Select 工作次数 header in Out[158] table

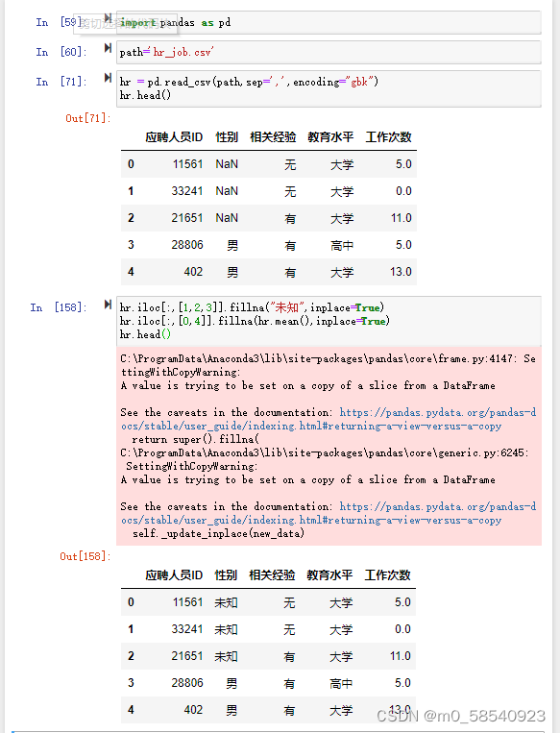[387, 575]
